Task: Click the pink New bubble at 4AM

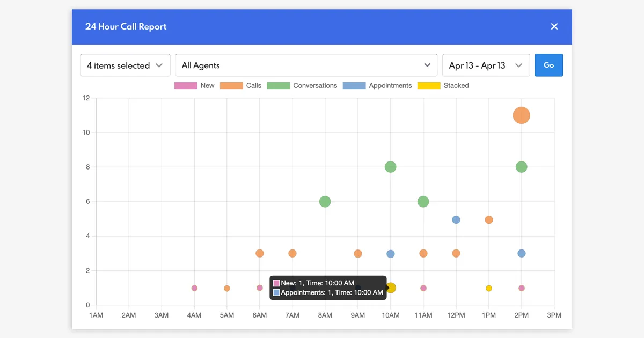Action: click(194, 288)
